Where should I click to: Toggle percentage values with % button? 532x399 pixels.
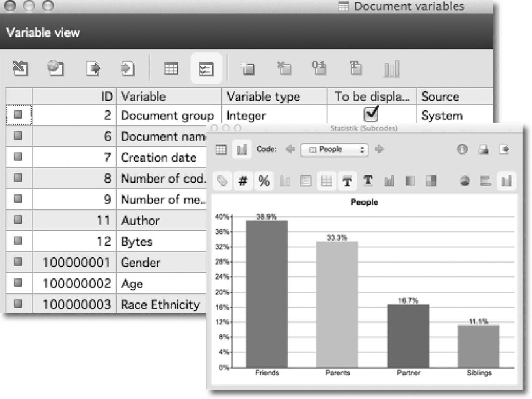point(264,181)
